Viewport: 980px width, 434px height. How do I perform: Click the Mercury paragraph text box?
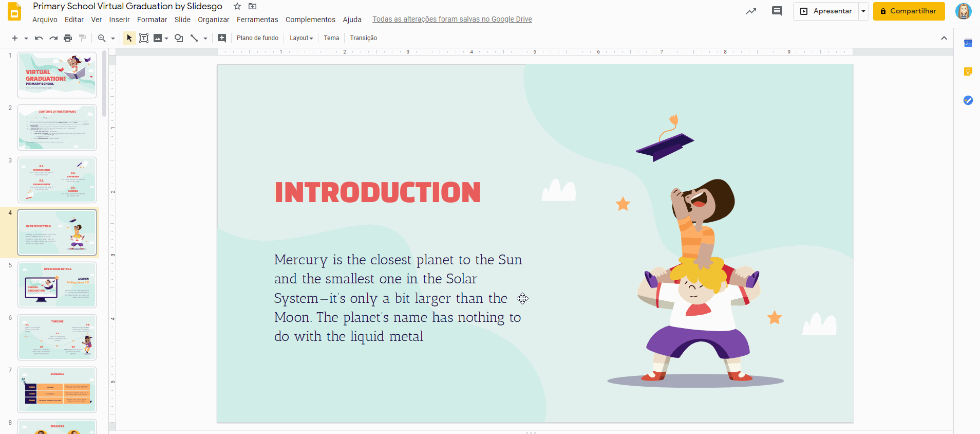tap(398, 298)
